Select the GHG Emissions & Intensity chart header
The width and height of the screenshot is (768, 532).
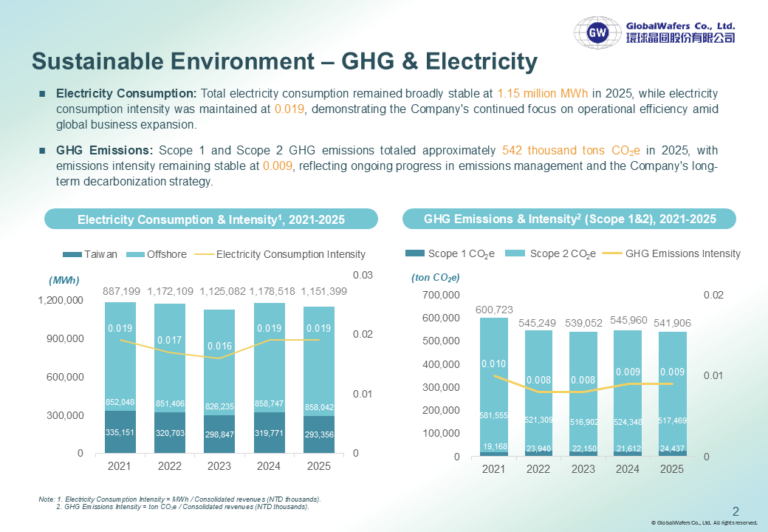click(x=569, y=218)
